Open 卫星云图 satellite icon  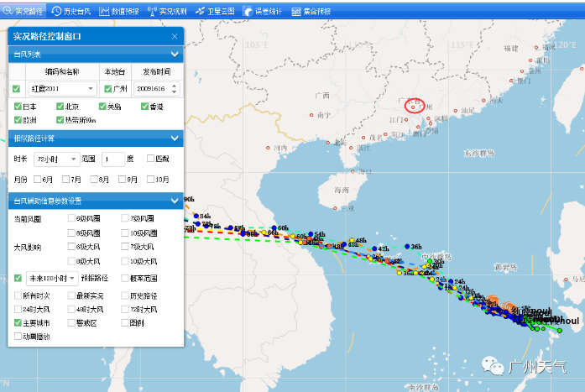click(x=200, y=12)
